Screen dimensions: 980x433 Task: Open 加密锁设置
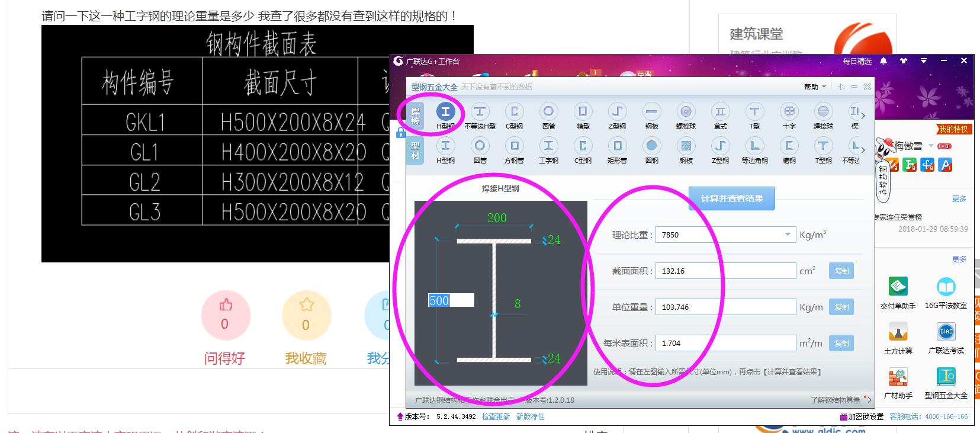click(x=862, y=416)
